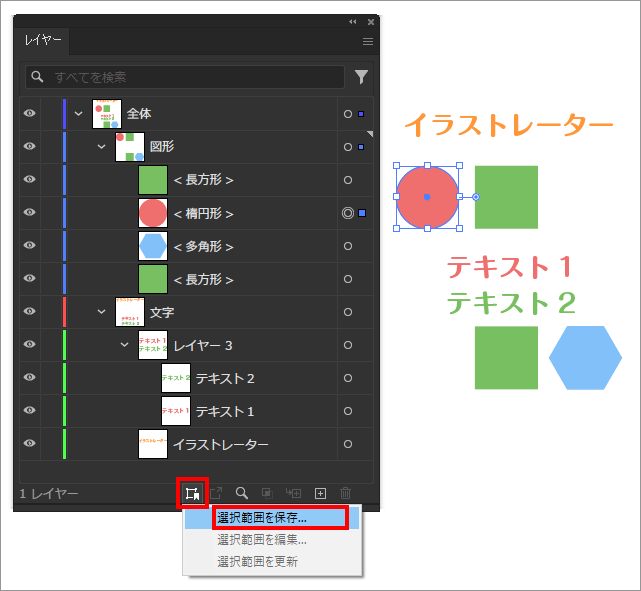Click the search magnifier in search field
The width and height of the screenshot is (641, 591).
[37, 76]
